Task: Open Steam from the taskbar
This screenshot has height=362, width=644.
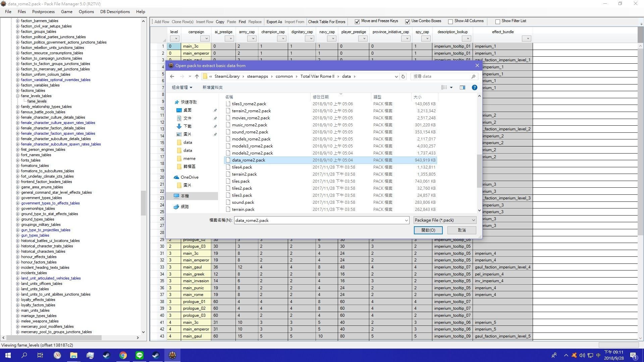Action: [x=106, y=355]
